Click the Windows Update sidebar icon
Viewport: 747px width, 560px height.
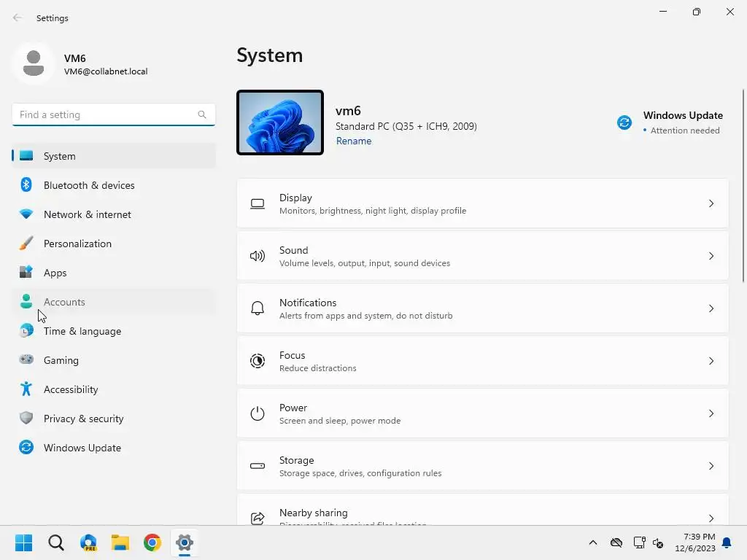pyautogui.click(x=26, y=447)
